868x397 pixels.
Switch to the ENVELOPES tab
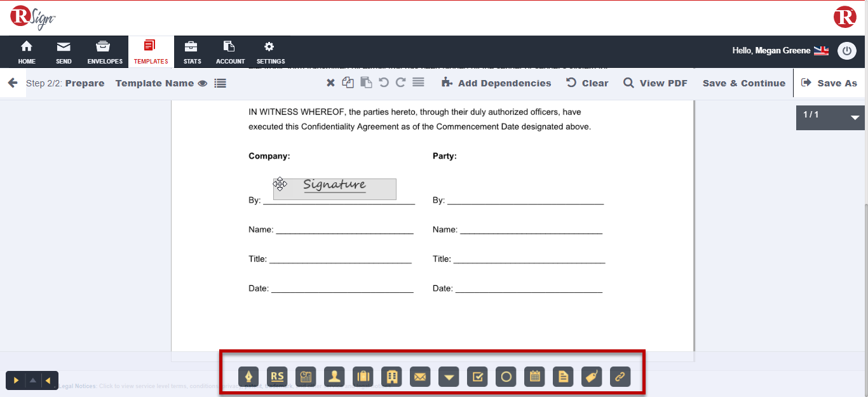pyautogui.click(x=104, y=51)
